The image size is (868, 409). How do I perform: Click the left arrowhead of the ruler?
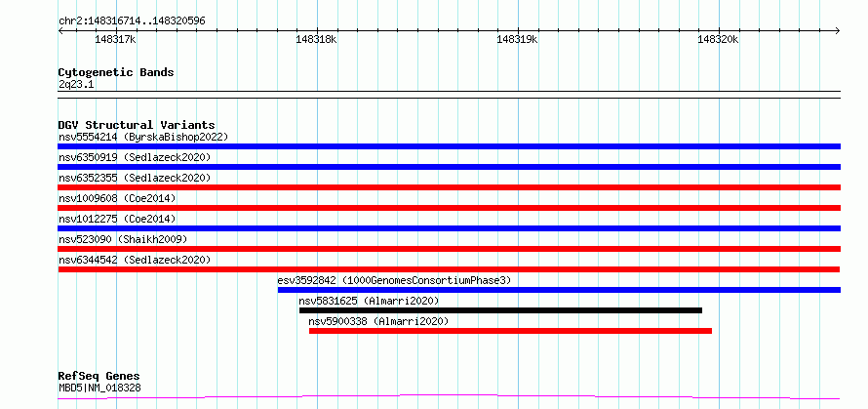pyautogui.click(x=60, y=30)
